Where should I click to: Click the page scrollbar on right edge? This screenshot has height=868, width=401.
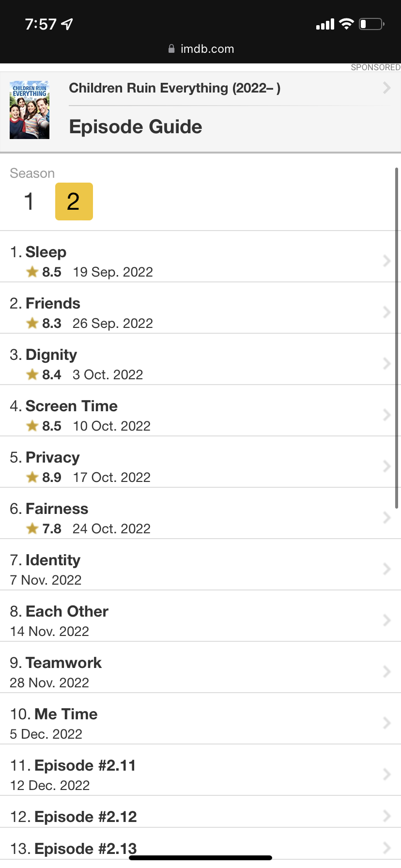pyautogui.click(x=397, y=339)
